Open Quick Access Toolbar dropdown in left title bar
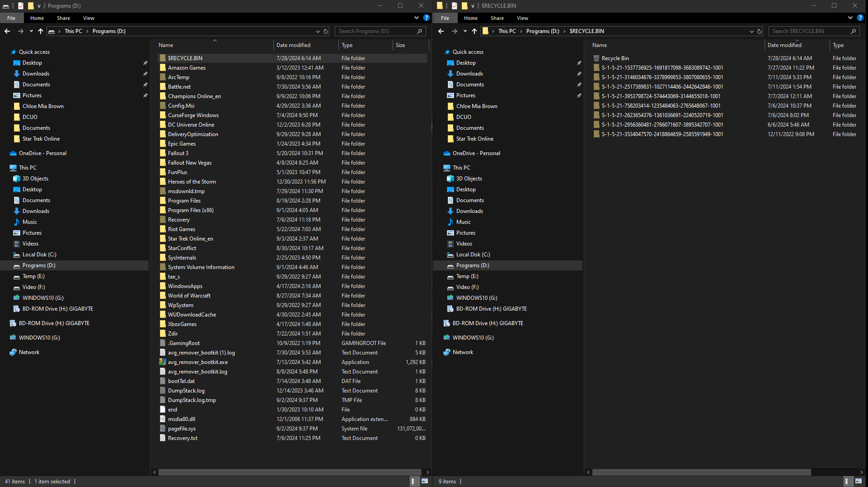This screenshot has height=487, width=868. pyautogui.click(x=39, y=6)
